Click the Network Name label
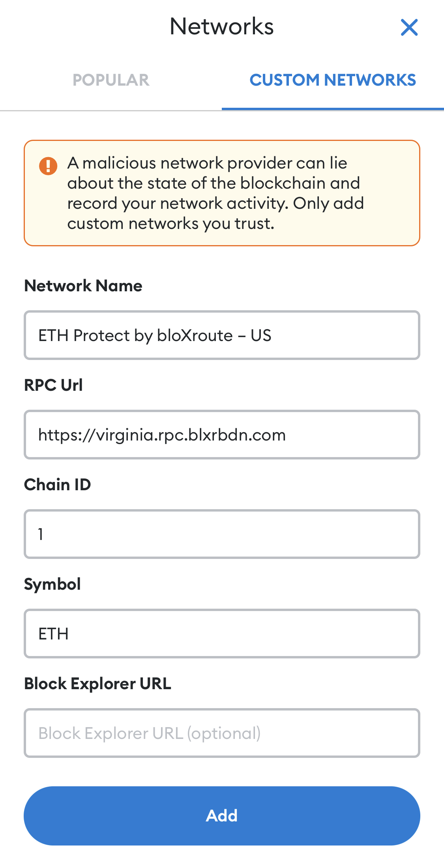 coord(83,286)
